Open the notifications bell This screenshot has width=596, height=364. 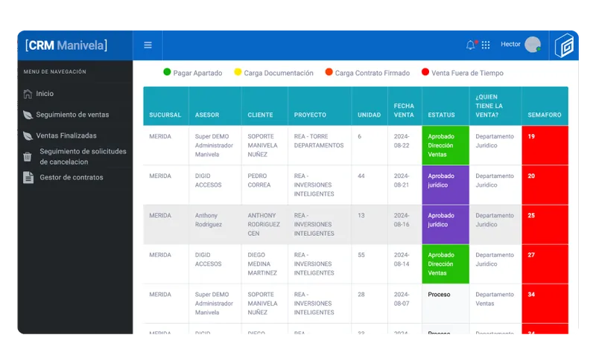pyautogui.click(x=471, y=45)
